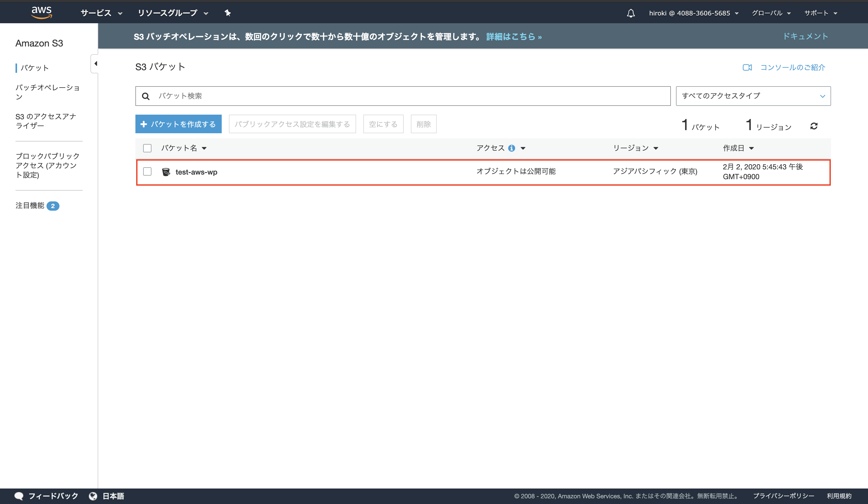Open the notifications bell icon
Viewport: 868px width, 504px height.
[631, 13]
